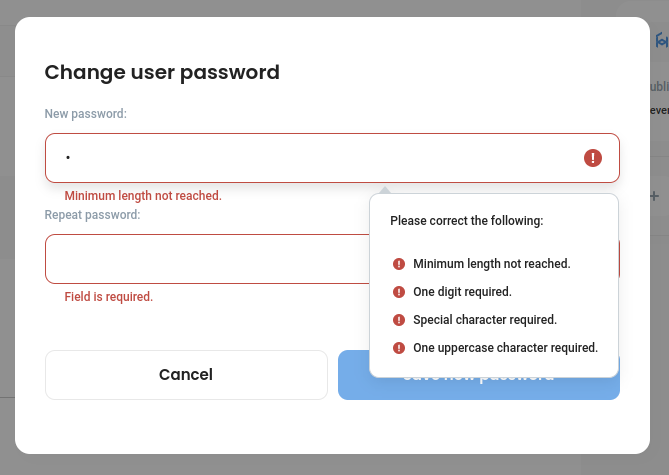Click the Please correct the following heading

coord(466,220)
